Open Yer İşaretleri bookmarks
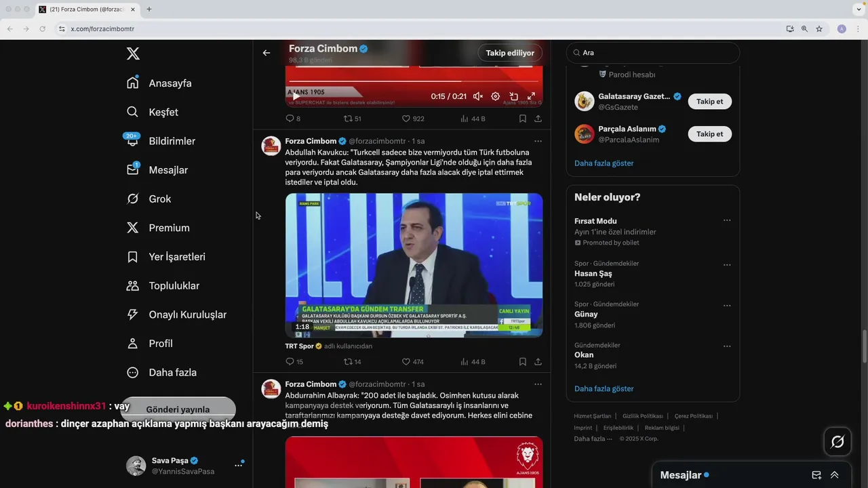The image size is (868, 488). (166, 257)
